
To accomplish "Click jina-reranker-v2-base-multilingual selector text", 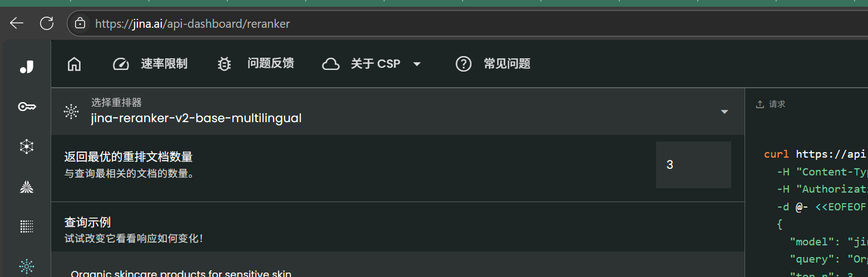I will tap(196, 118).
